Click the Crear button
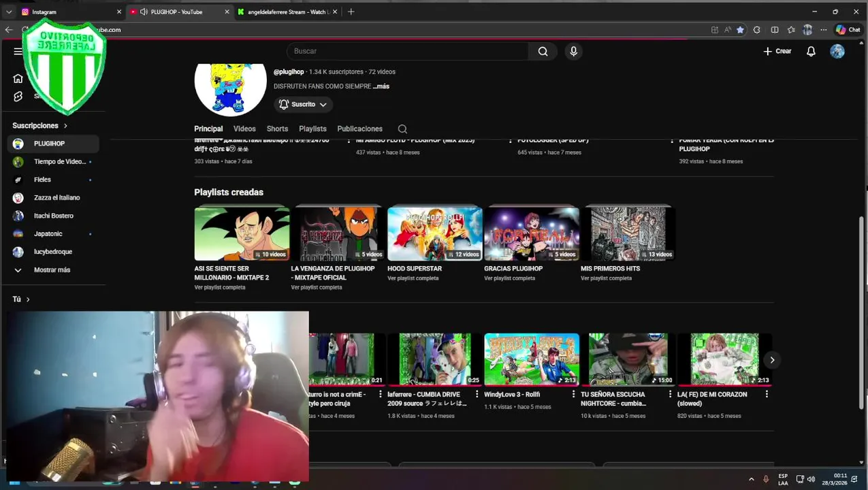868x490 pixels. (777, 51)
